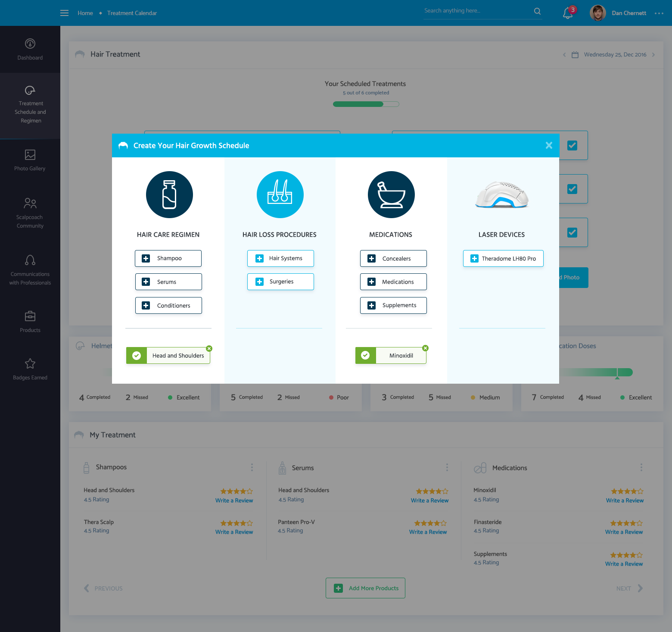Toggle the top checked treatment checkbox
Viewport: 672px width, 632px height.
click(x=572, y=145)
